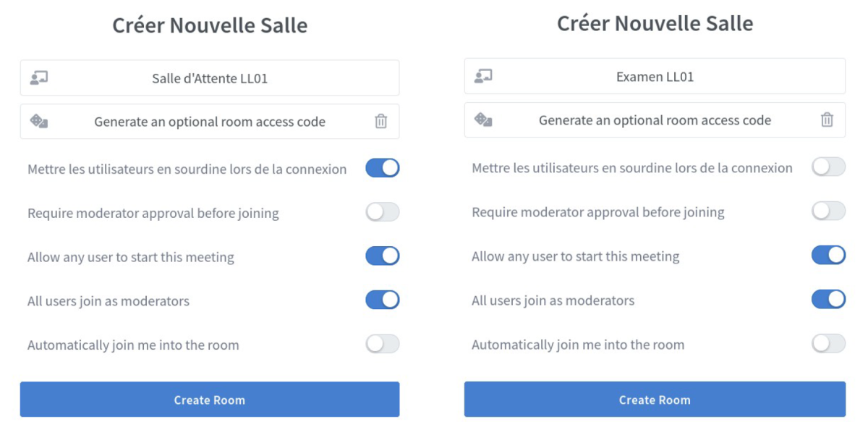Image resolution: width=868 pixels, height=425 pixels.
Task: Edit the room name field 'Examen LL01'
Action: click(x=655, y=76)
